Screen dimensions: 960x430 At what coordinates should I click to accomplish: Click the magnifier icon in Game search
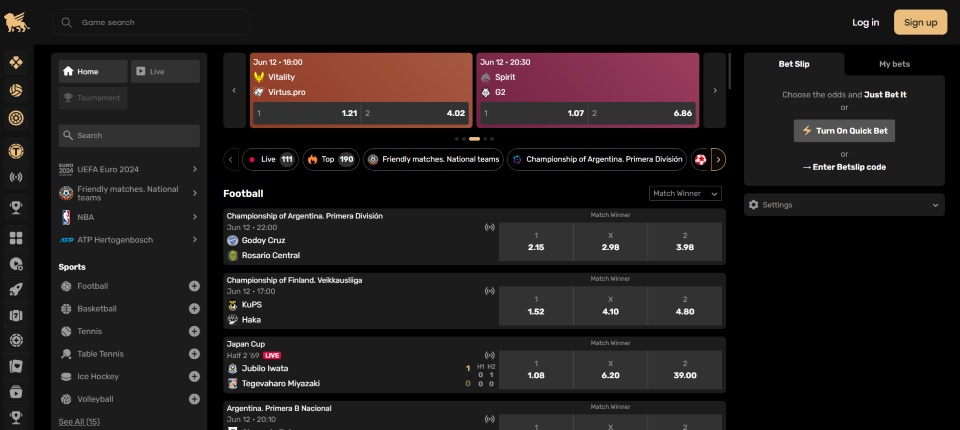66,23
